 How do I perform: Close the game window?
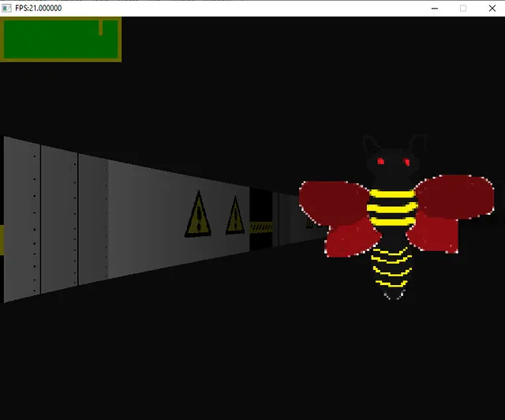pyautogui.click(x=492, y=9)
